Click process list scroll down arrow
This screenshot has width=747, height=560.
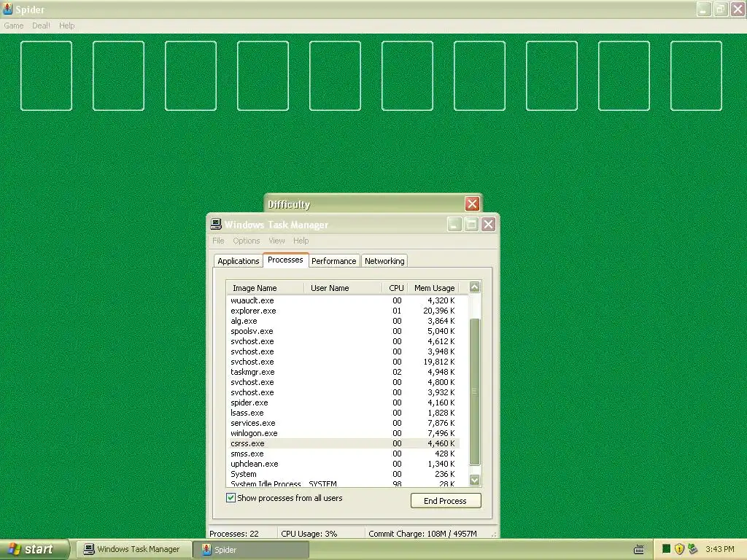(x=474, y=480)
